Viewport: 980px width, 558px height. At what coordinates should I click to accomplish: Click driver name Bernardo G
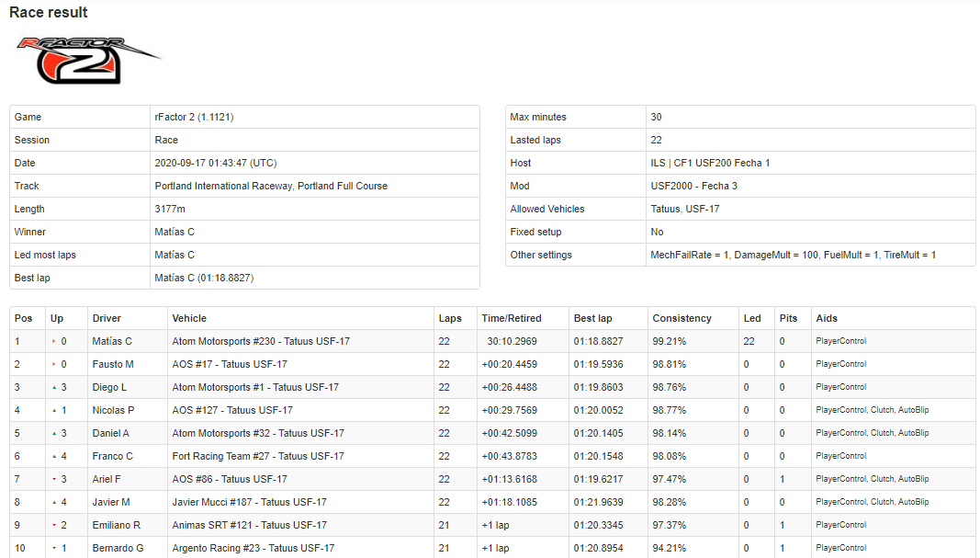click(x=118, y=548)
